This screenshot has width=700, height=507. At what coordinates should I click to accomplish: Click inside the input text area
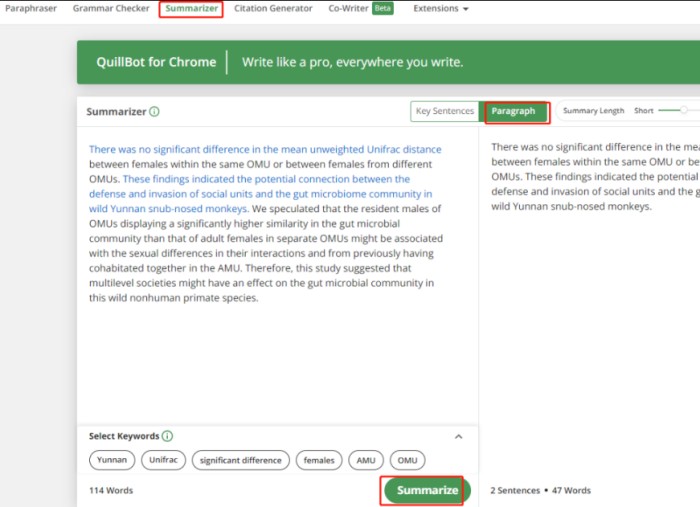pyautogui.click(x=277, y=274)
